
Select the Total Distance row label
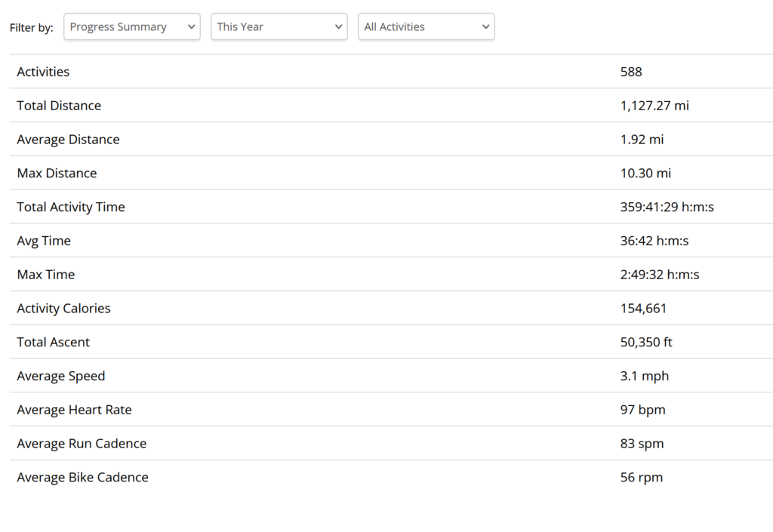(x=59, y=106)
